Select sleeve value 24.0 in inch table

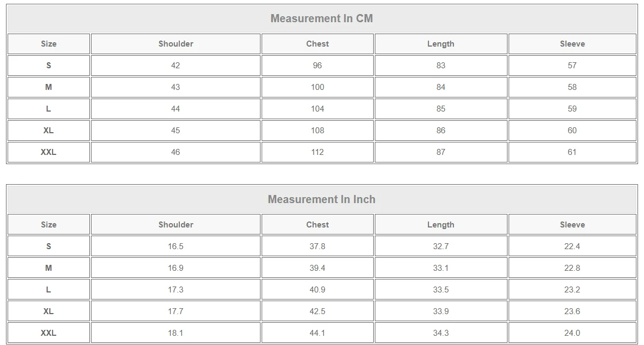pos(572,333)
